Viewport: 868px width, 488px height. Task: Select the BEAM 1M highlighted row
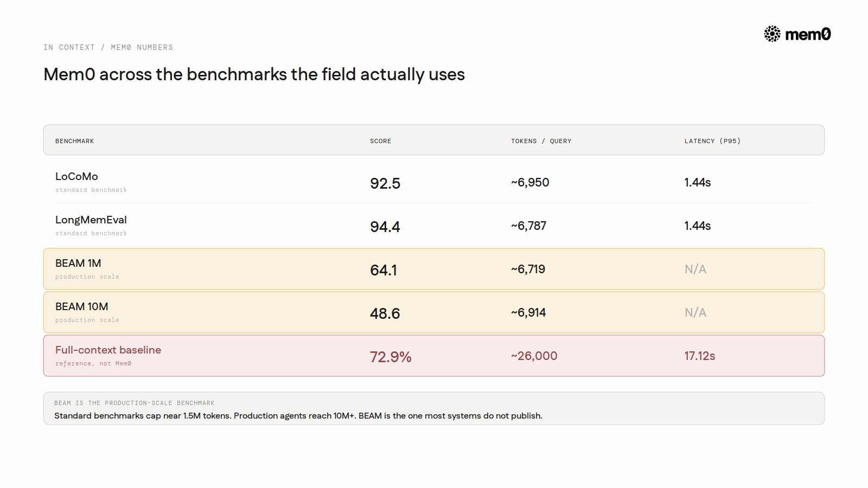pos(434,269)
